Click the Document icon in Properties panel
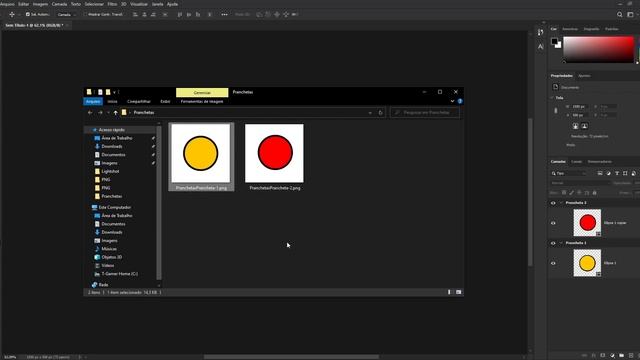 [556, 87]
